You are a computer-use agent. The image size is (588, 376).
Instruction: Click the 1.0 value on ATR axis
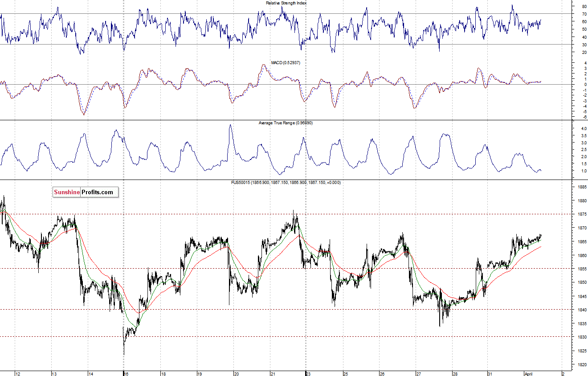pyautogui.click(x=584, y=171)
